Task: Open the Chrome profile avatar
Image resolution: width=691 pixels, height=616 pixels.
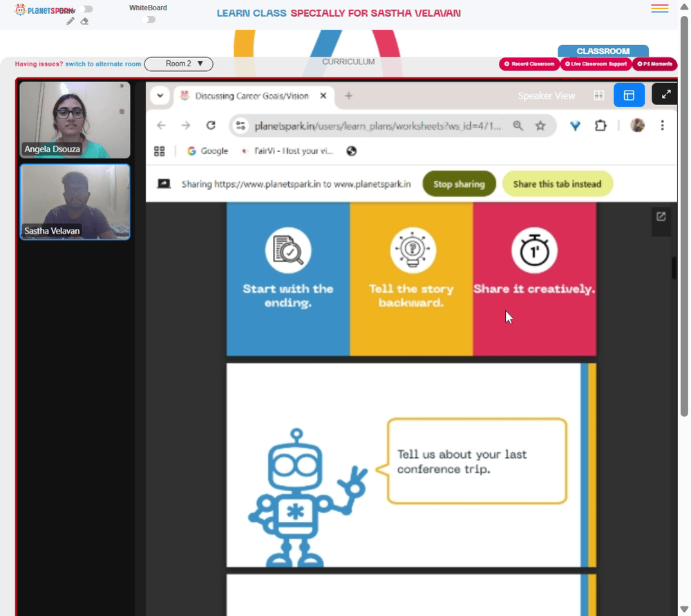Action: click(x=637, y=126)
